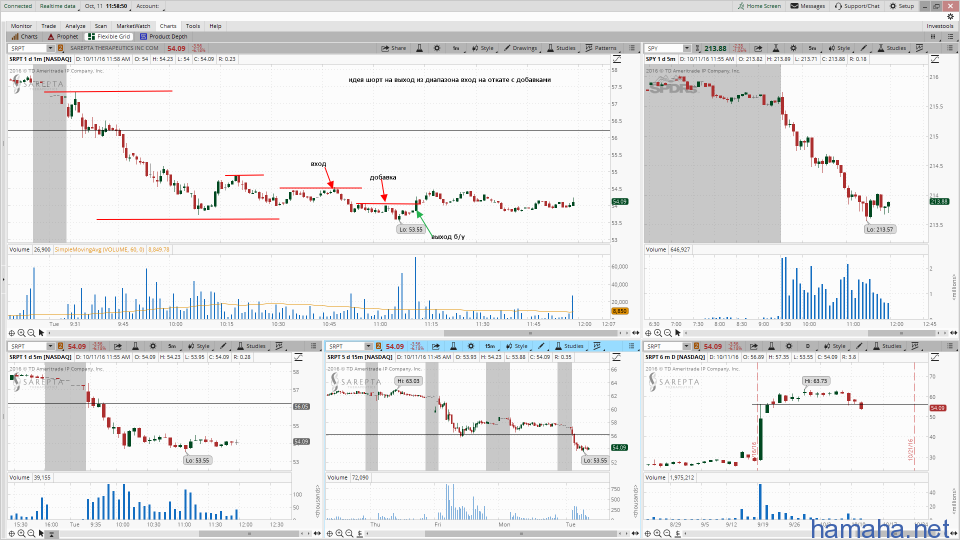
Task: Switch to the Scan tab
Action: [100, 26]
